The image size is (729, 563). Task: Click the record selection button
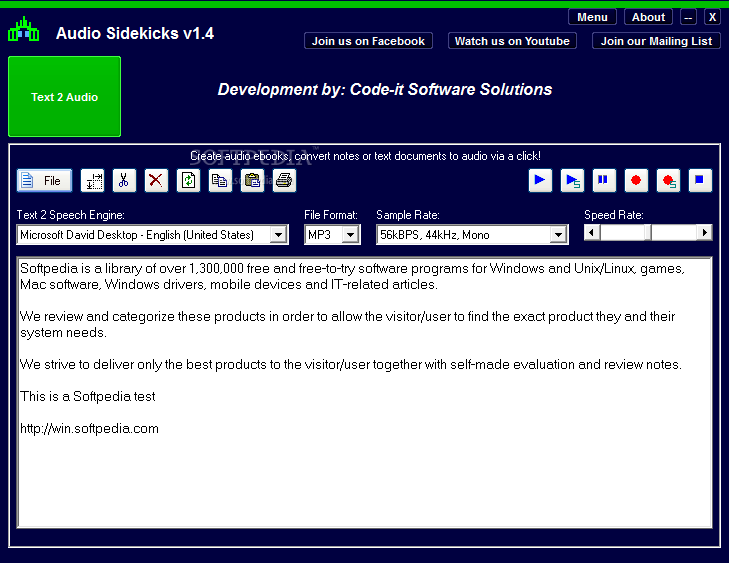pos(668,180)
